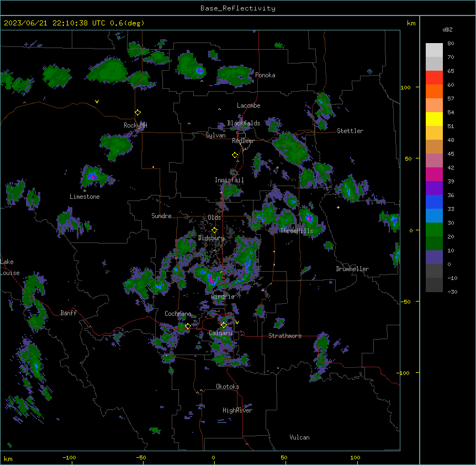Select the Sundre map label

click(161, 216)
